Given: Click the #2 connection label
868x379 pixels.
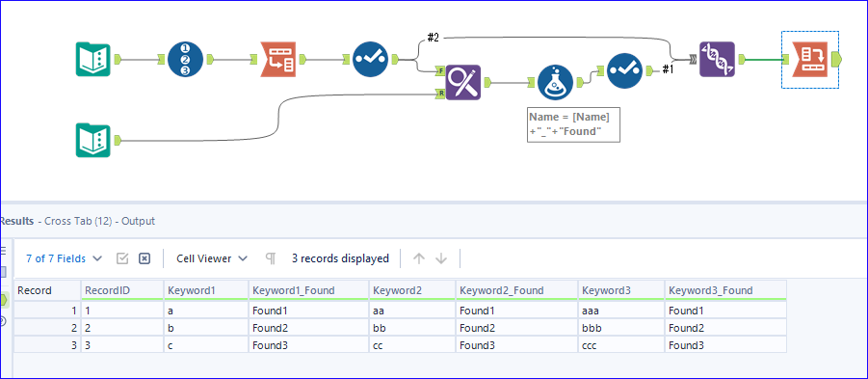Looking at the screenshot, I should [x=433, y=38].
